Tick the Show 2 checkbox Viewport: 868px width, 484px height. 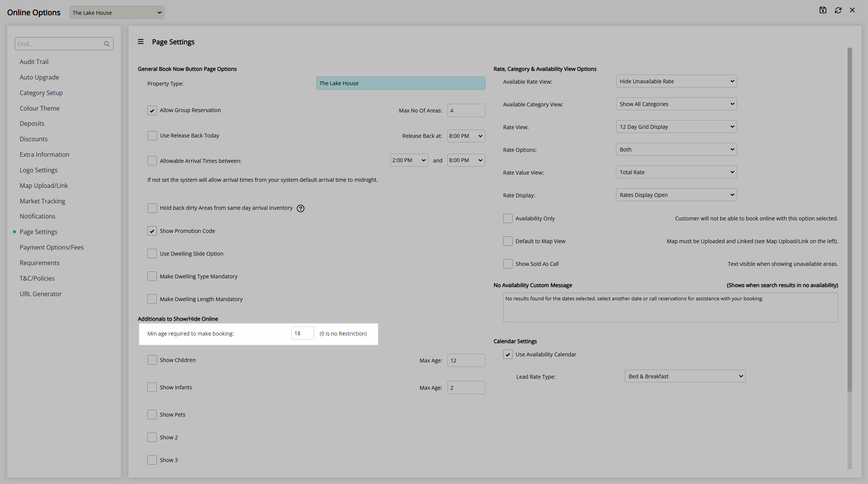152,437
